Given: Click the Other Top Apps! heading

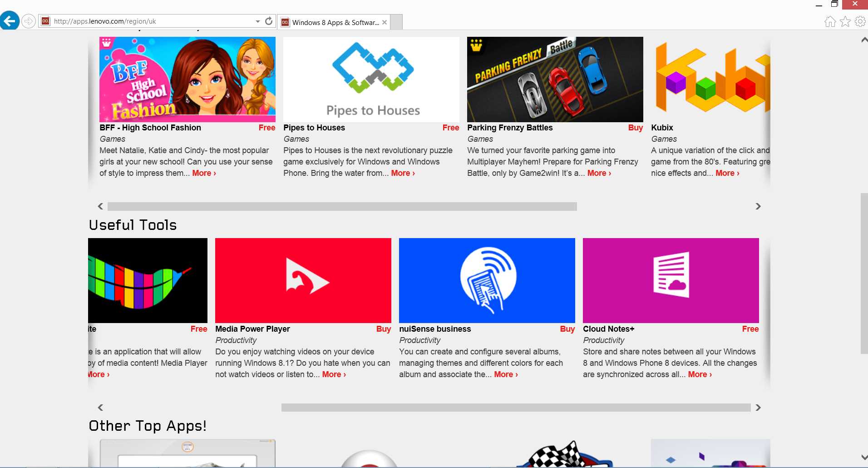Looking at the screenshot, I should (x=148, y=426).
